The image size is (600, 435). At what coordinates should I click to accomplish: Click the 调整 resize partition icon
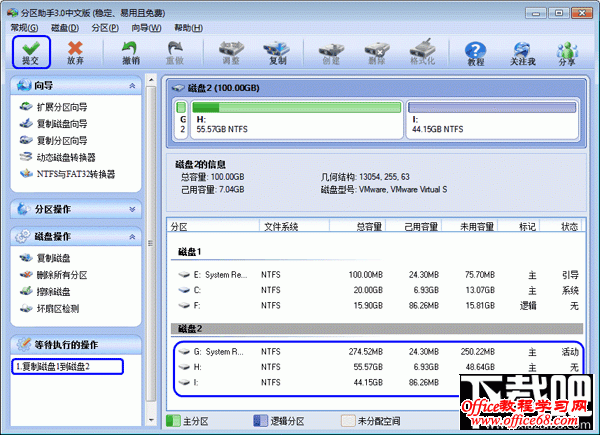pyautogui.click(x=231, y=52)
